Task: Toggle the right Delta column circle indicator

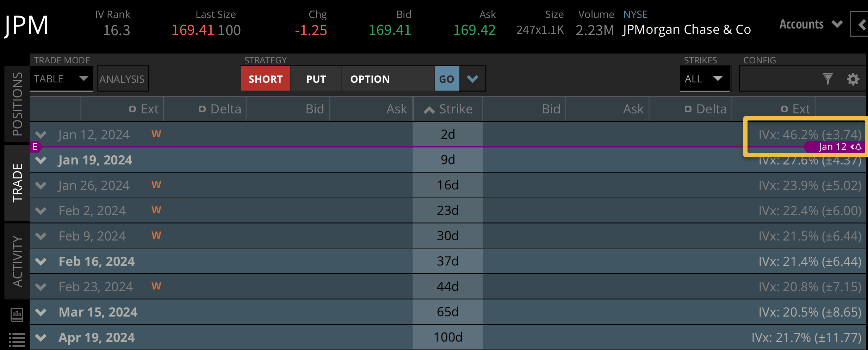Action: pyautogui.click(x=688, y=109)
